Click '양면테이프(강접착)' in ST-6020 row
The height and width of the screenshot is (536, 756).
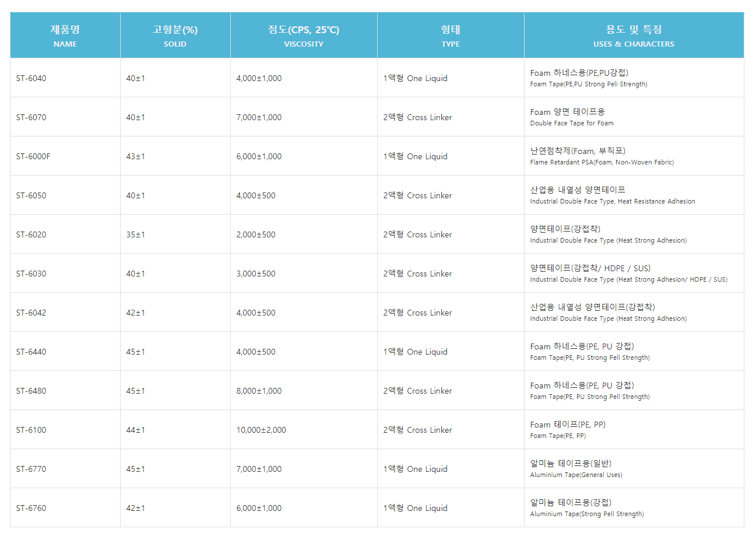pyautogui.click(x=565, y=229)
